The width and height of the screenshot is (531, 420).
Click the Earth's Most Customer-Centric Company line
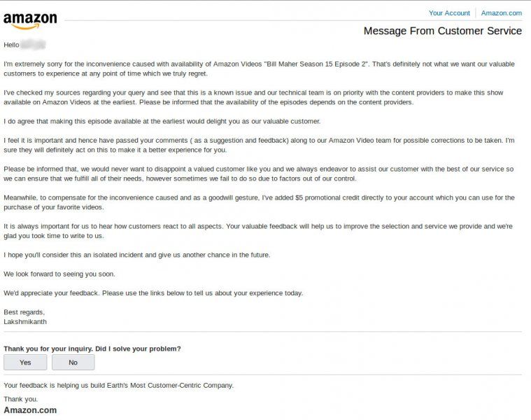118,386
